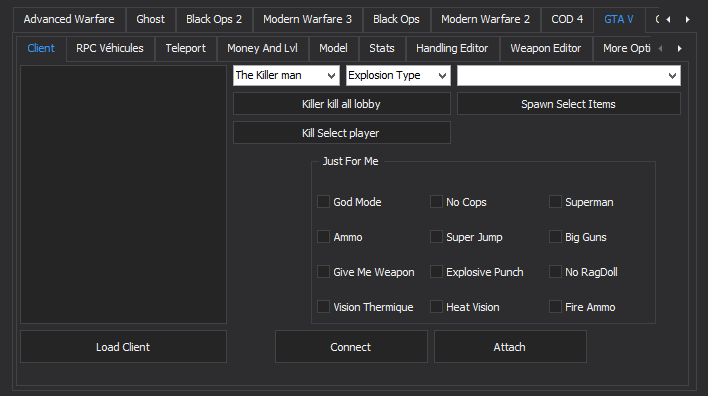The width and height of the screenshot is (708, 396).
Task: Click the Killer kill all lobby button
Action: pos(342,104)
